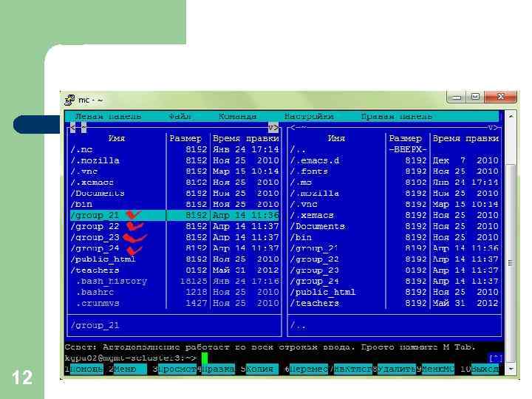
Task: Select /public_html in the left panel
Action: (x=174, y=259)
